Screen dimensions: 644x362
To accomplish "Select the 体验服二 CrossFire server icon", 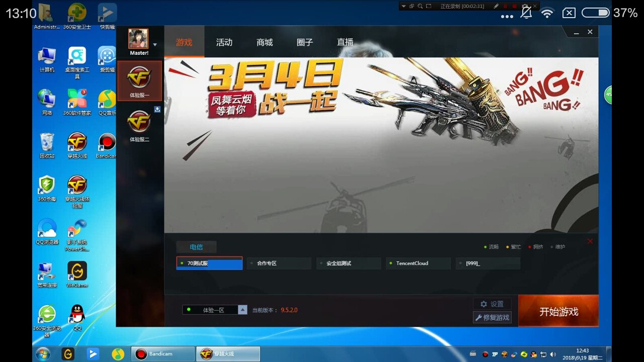I will tap(139, 125).
